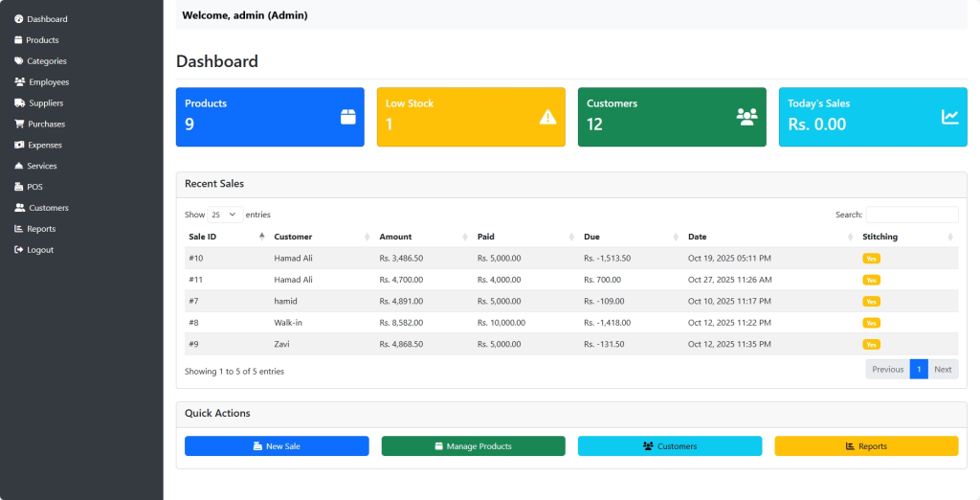The height and width of the screenshot is (500, 980).
Task: Click the chart icon on Today's Sales card
Action: tap(949, 117)
